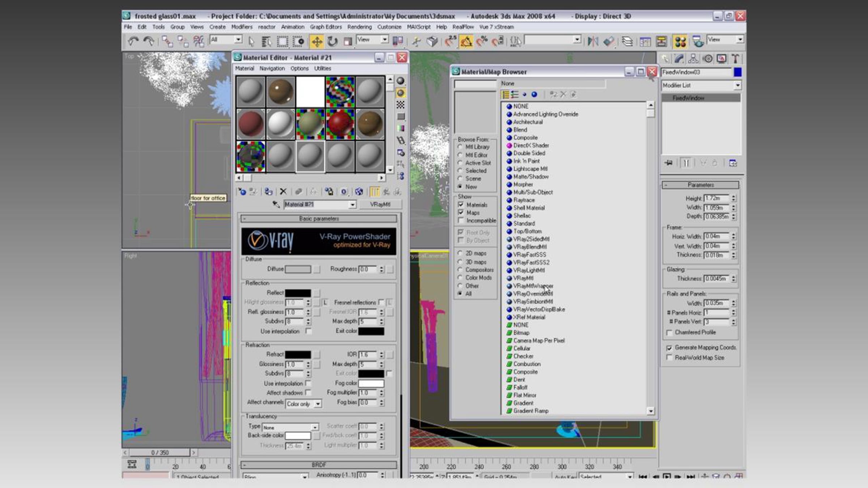The image size is (868, 488).
Task: Open the Customize menu
Action: (389, 27)
